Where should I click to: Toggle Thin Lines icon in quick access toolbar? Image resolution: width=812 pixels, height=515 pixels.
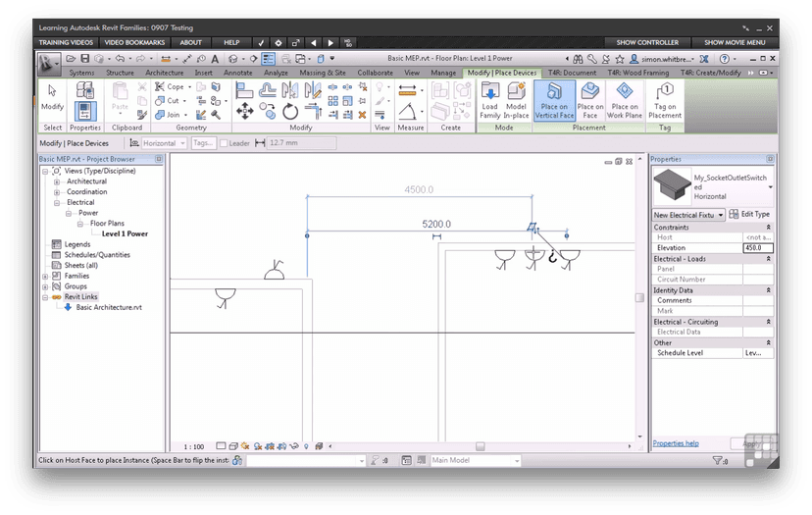coord(268,59)
